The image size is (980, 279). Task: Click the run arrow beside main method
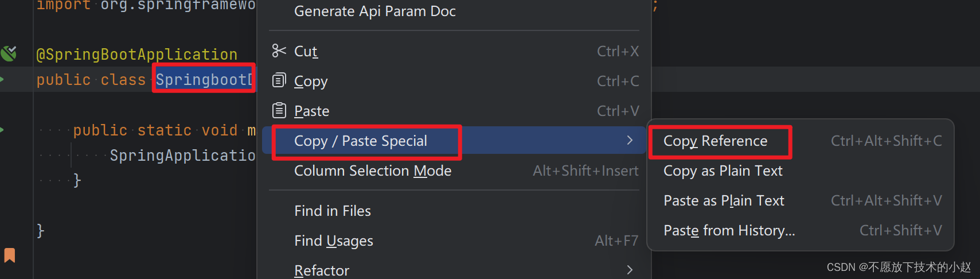(2, 130)
